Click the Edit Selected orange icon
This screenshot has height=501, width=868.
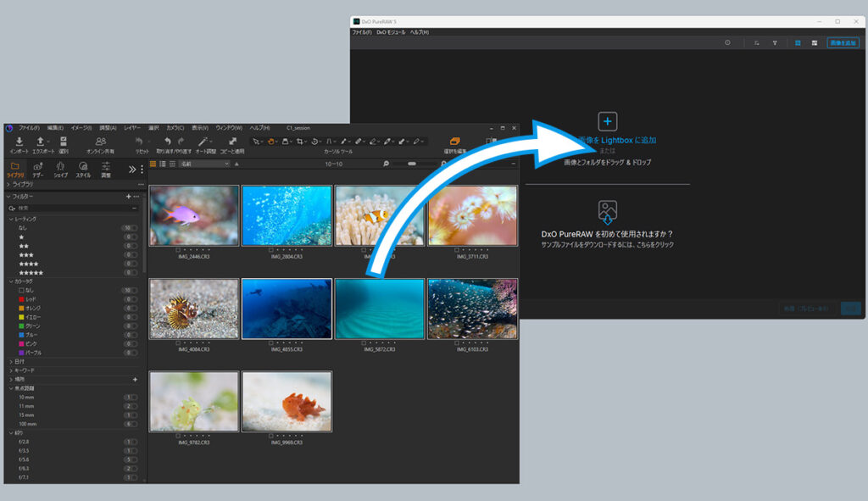(454, 142)
